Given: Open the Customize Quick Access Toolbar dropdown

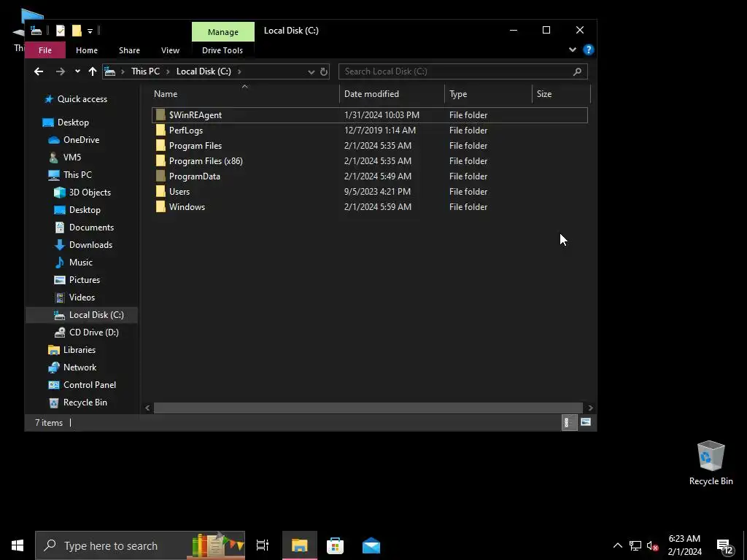Looking at the screenshot, I should click(90, 31).
